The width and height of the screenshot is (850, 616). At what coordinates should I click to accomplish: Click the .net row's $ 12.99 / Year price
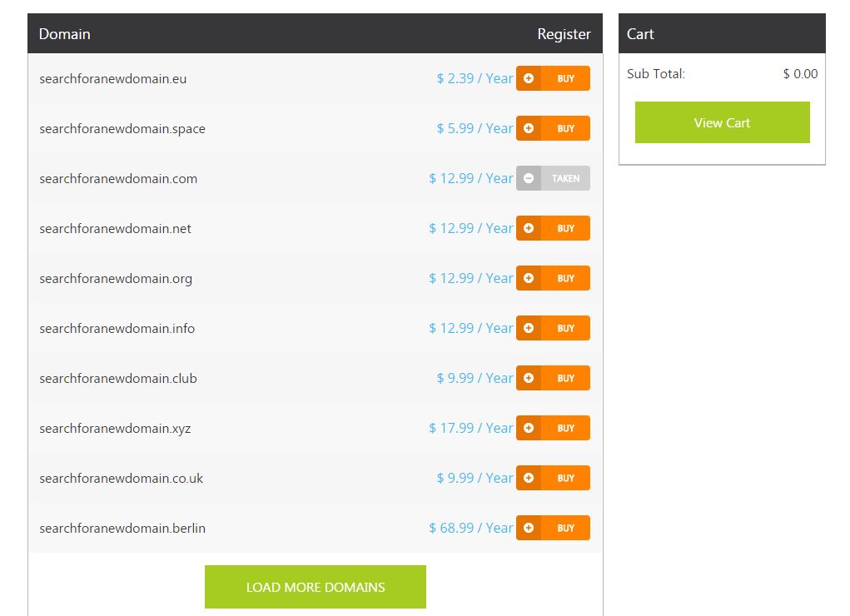471,228
